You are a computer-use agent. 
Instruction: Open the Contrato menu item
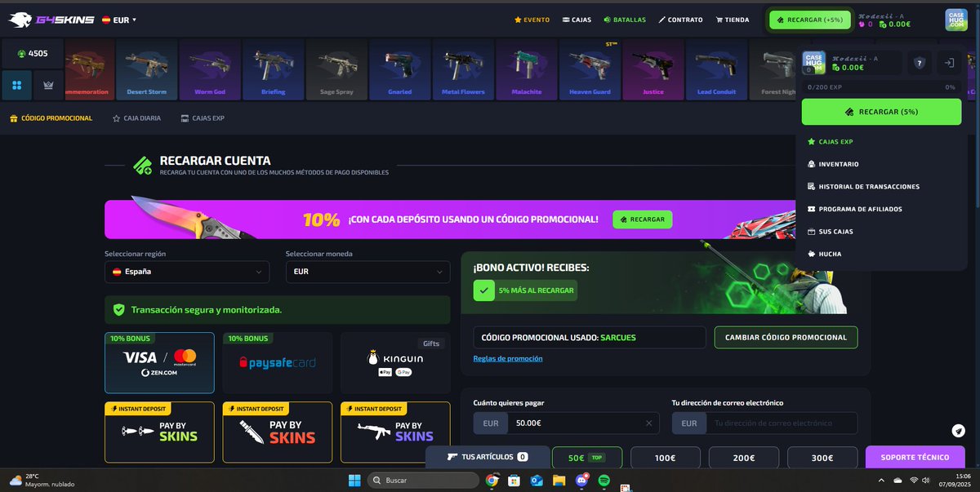tap(680, 20)
